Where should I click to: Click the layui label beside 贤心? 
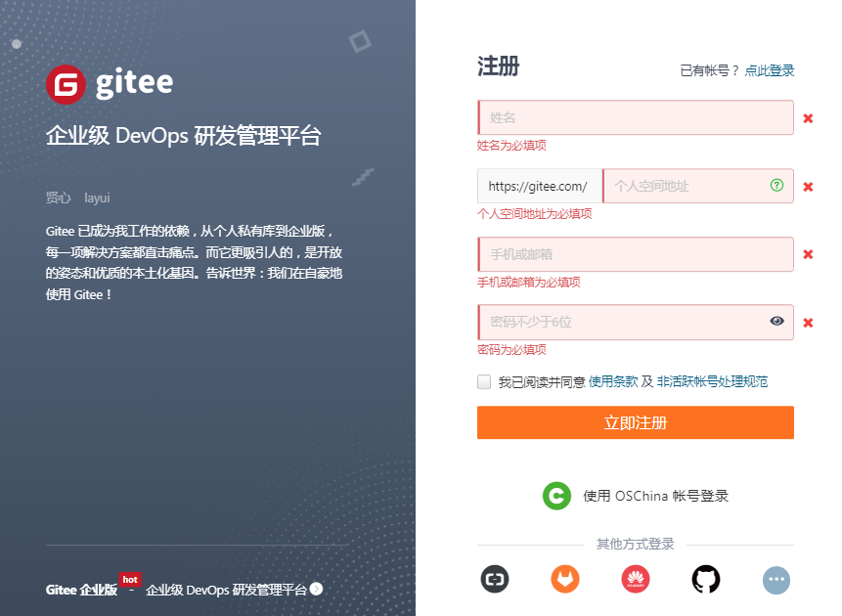pyautogui.click(x=97, y=198)
